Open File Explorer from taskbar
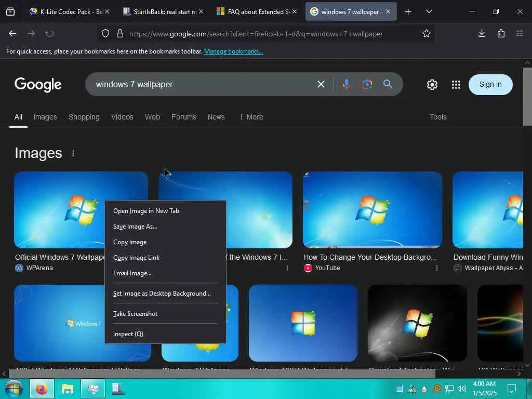The height and width of the screenshot is (399, 532). [x=67, y=389]
